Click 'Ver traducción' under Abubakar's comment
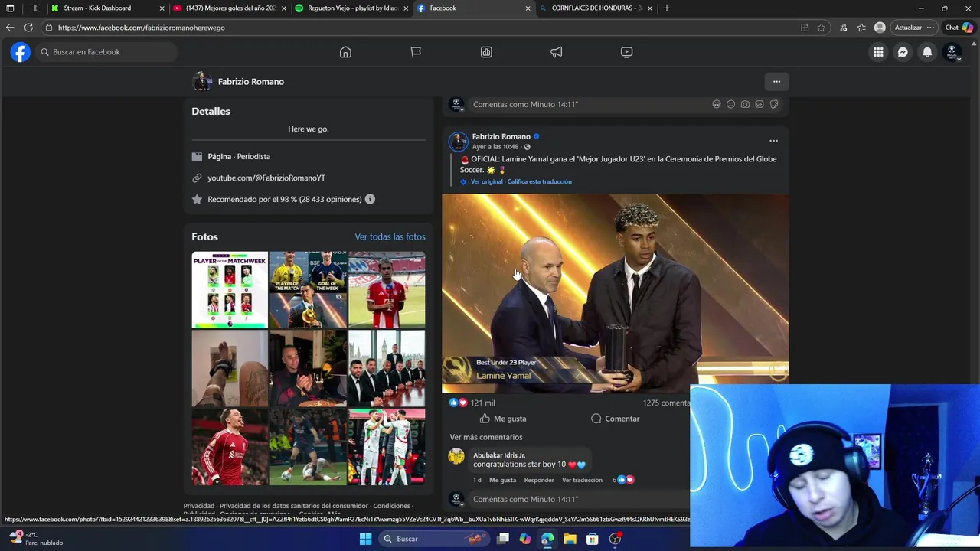Image resolution: width=980 pixels, height=551 pixels. [x=582, y=480]
